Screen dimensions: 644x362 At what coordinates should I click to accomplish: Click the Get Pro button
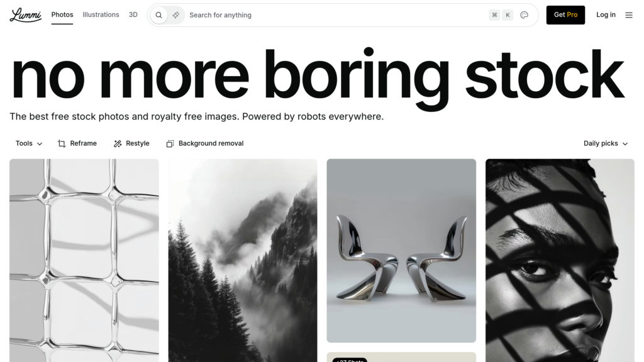tap(565, 15)
